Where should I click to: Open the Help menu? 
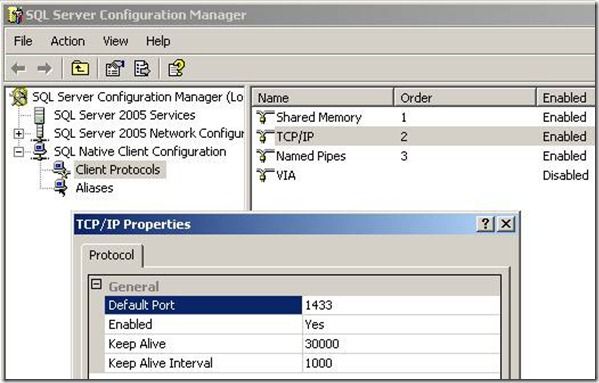point(158,41)
